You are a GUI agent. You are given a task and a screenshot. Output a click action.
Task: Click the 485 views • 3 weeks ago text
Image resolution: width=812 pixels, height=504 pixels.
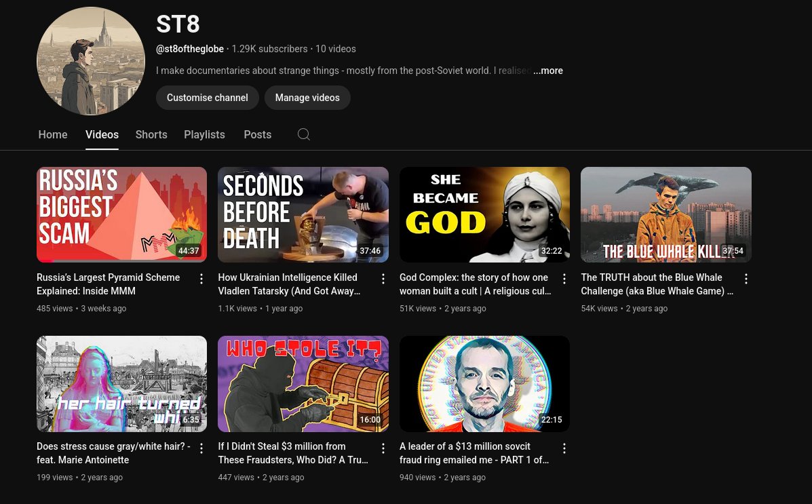tap(81, 308)
